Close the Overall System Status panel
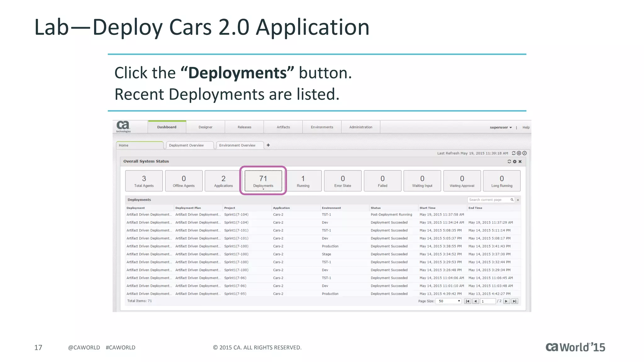 coord(520,162)
